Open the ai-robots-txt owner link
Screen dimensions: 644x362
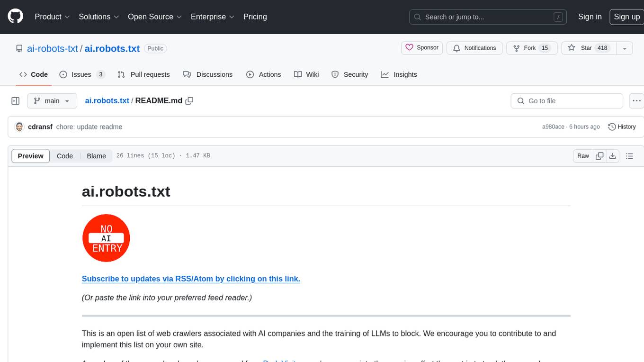tap(52, 48)
